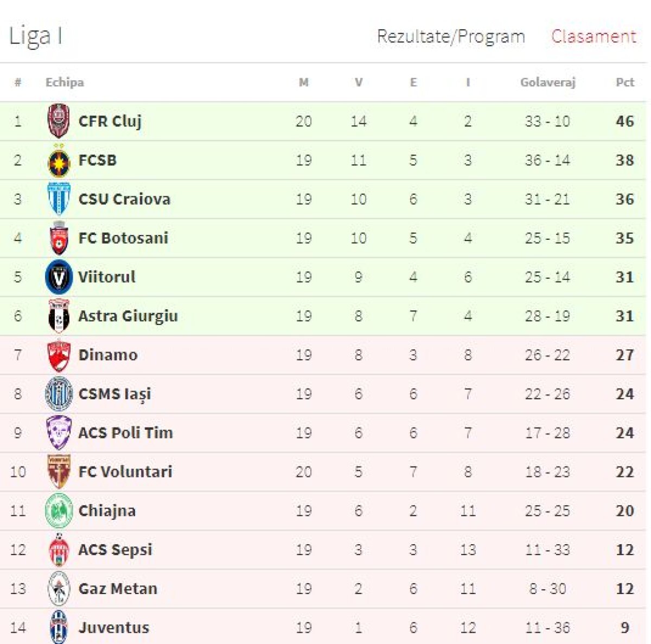
Task: Click the FC Voluntari badge
Action: (59, 471)
